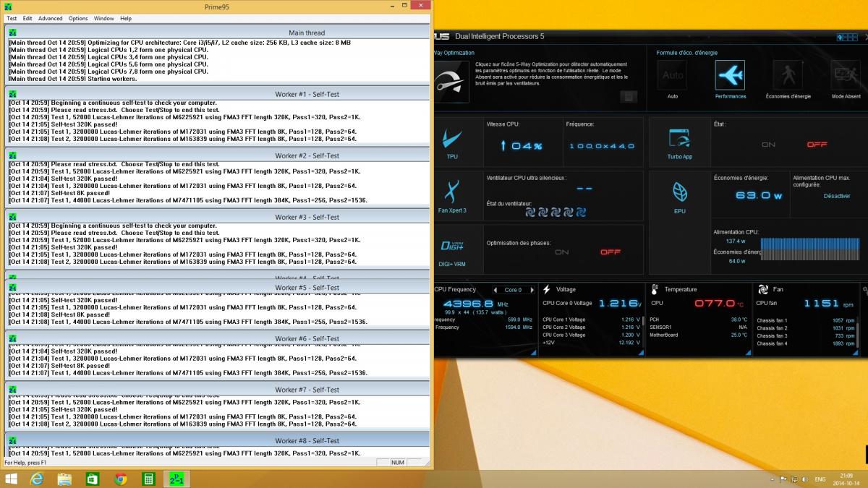Open the Windows Store taskbar icon
Image resolution: width=868 pixels, height=488 pixels.
click(x=93, y=479)
